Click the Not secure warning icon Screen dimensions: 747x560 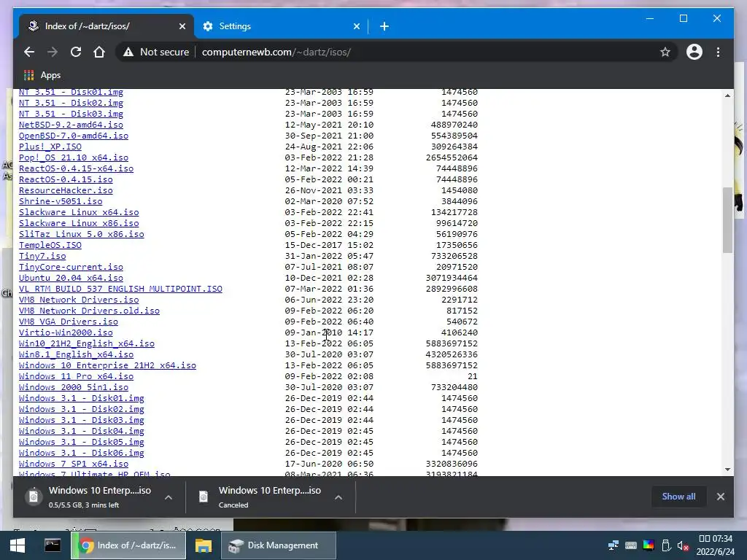coord(128,52)
